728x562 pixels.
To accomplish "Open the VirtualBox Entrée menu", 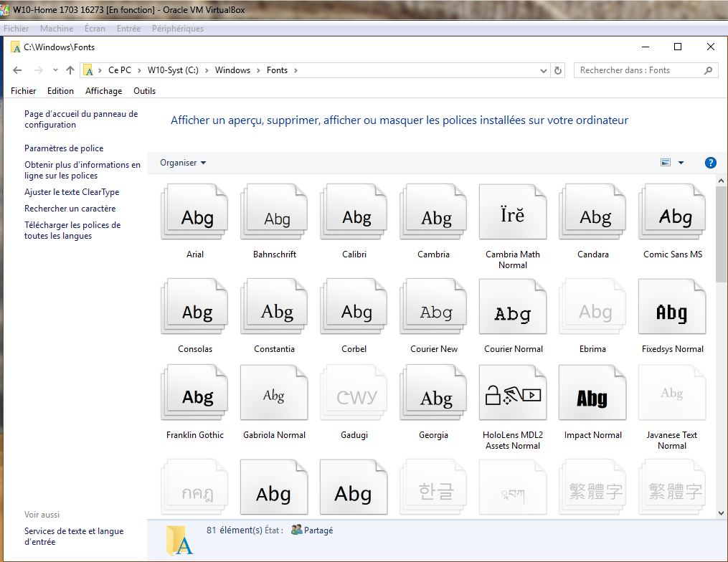I will 128,28.
